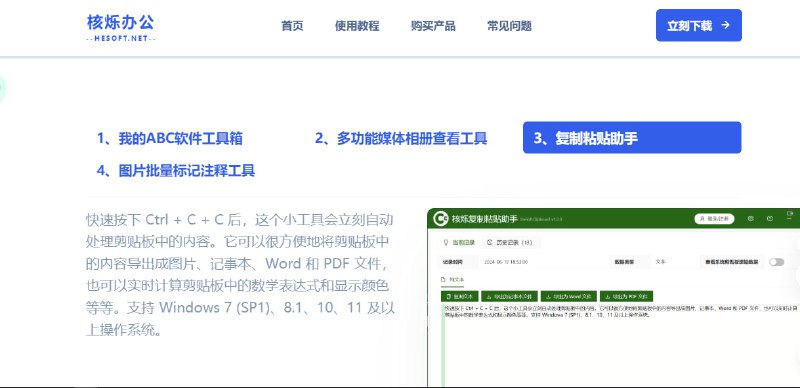
Task: Click the 立刻下载 download button
Action: 698,26
